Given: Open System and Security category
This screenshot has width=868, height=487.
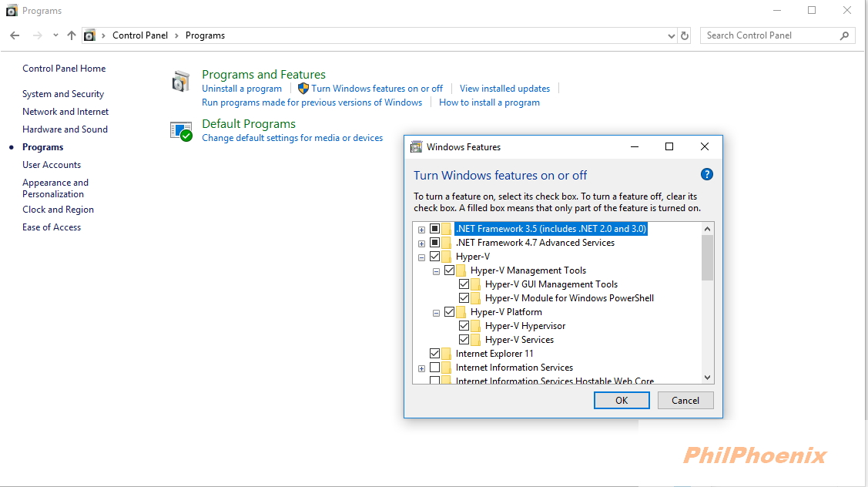Looking at the screenshot, I should [63, 94].
